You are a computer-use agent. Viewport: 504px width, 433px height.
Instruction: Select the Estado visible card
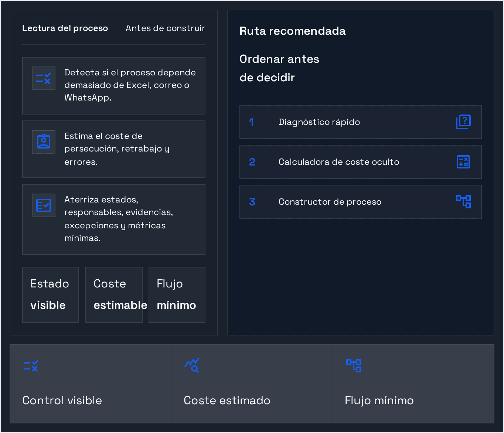pyautogui.click(x=51, y=295)
